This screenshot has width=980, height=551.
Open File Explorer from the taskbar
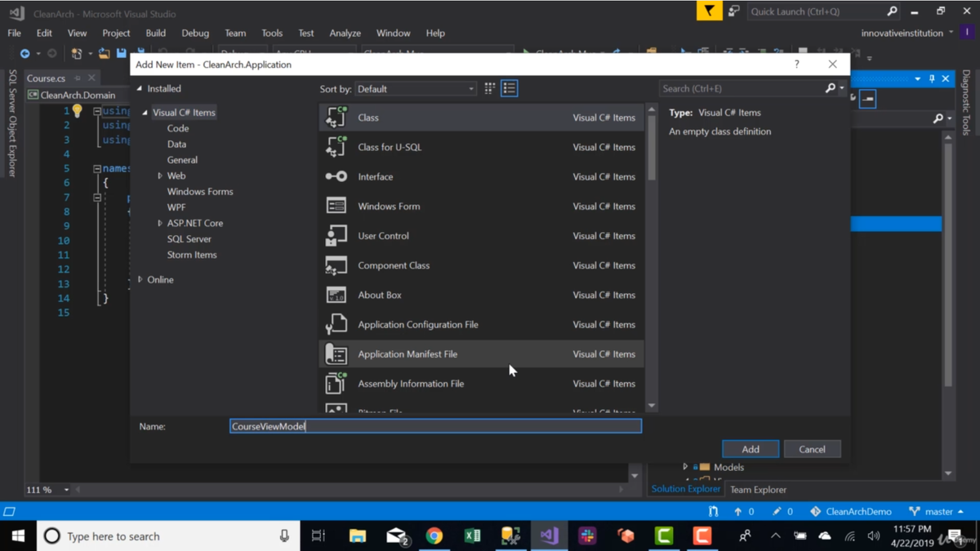click(358, 536)
